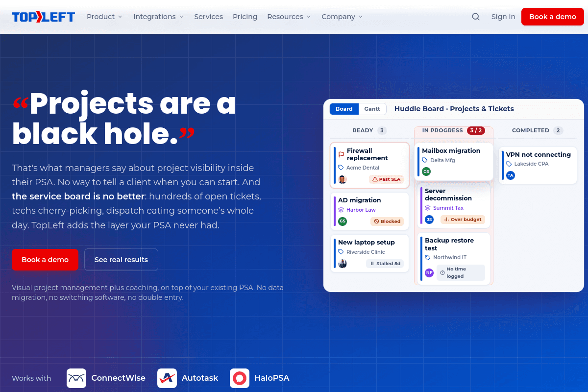
Task: Click the flag icon on Firewall replacement
Action: tap(341, 154)
